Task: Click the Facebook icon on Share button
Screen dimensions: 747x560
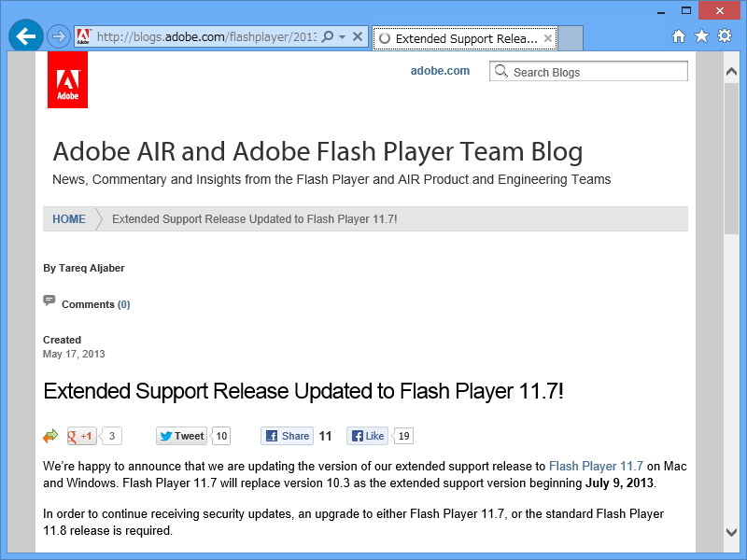Action: click(271, 436)
